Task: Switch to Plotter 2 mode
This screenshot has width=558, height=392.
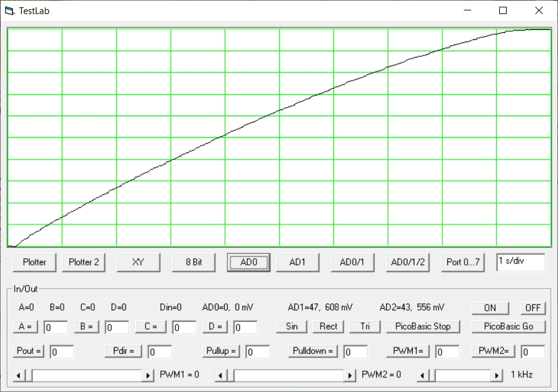Action: tap(84, 262)
